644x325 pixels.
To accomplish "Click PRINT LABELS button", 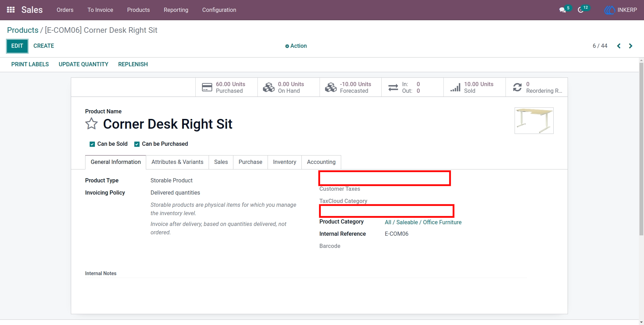I will click(x=30, y=65).
